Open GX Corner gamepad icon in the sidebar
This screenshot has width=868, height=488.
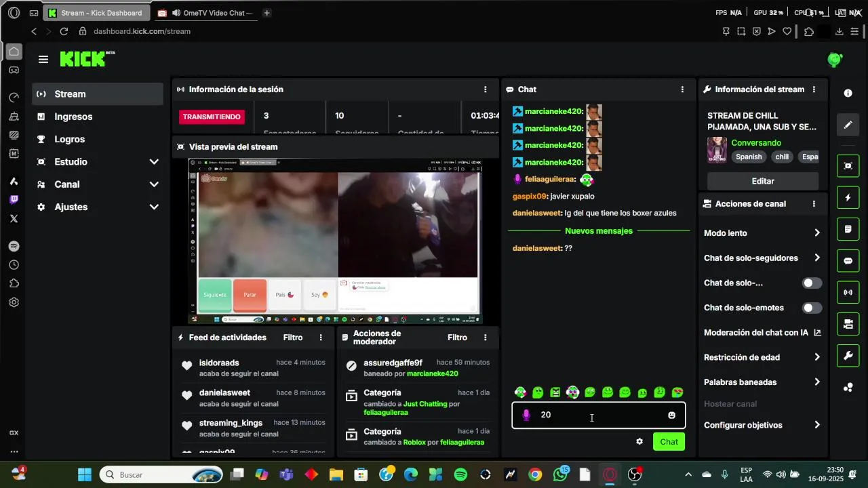14,70
